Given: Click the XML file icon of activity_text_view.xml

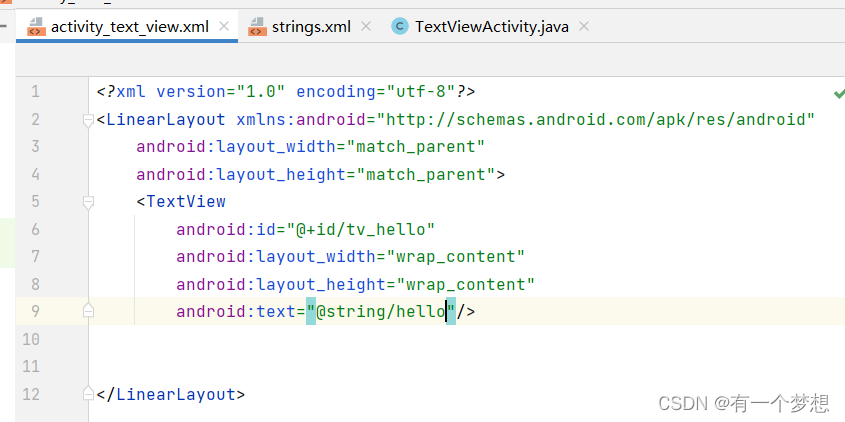Looking at the screenshot, I should (x=36, y=26).
